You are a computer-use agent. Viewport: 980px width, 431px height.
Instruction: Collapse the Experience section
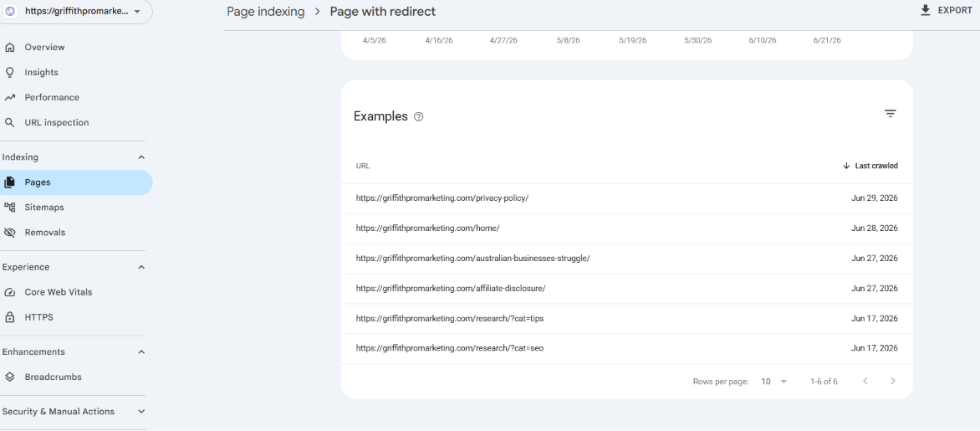point(141,267)
